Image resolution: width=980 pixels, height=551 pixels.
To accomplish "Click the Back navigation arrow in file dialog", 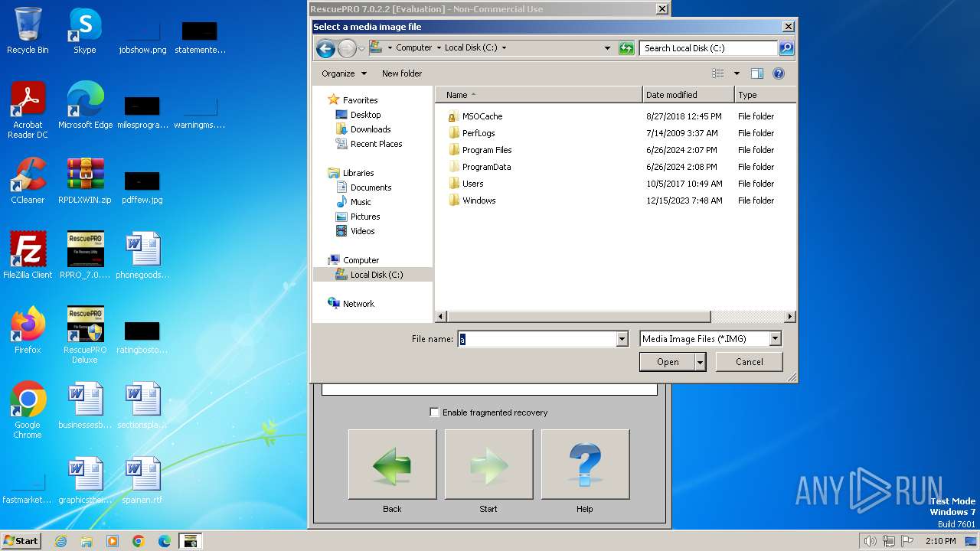I will click(x=325, y=48).
